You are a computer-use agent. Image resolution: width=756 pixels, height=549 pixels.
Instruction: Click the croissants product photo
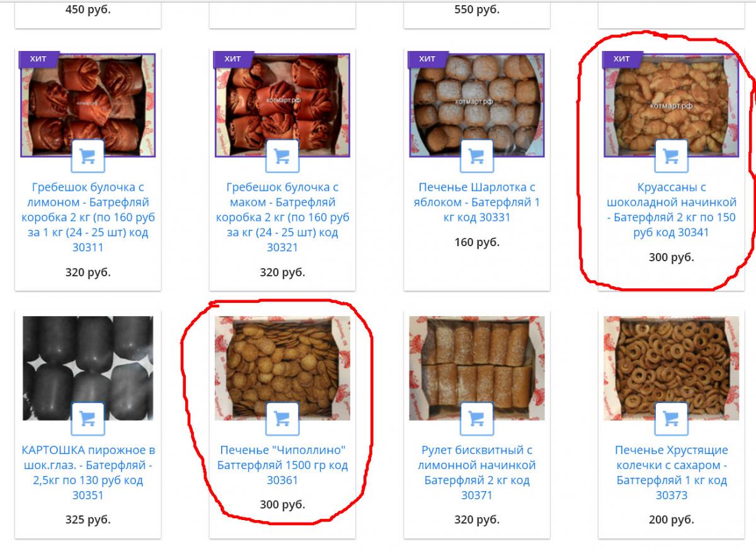tap(671, 105)
